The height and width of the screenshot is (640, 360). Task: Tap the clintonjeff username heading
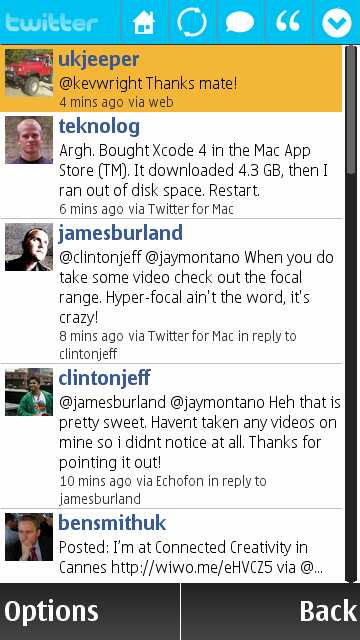[104, 378]
